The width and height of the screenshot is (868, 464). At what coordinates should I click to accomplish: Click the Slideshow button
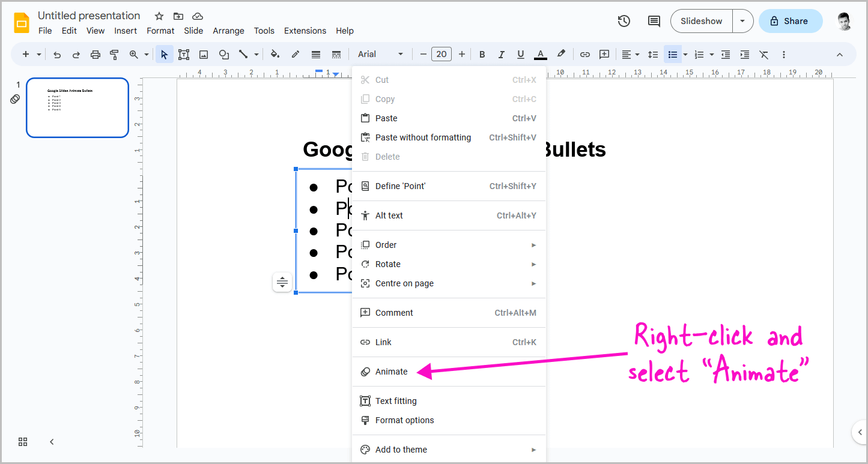point(702,21)
